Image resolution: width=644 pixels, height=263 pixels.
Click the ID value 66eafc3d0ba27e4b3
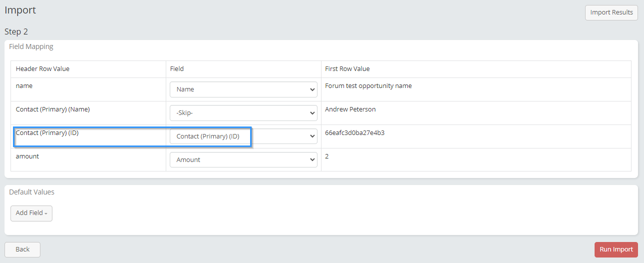pyautogui.click(x=354, y=133)
